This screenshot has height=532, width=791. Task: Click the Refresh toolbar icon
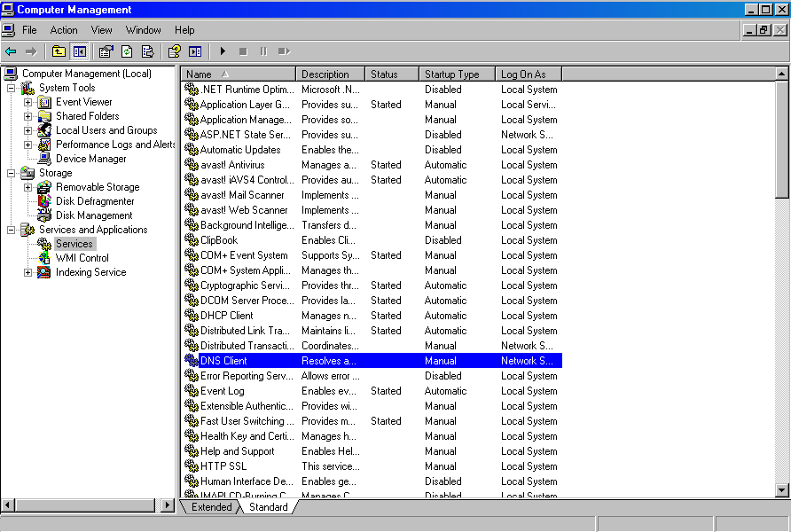pyautogui.click(x=127, y=51)
